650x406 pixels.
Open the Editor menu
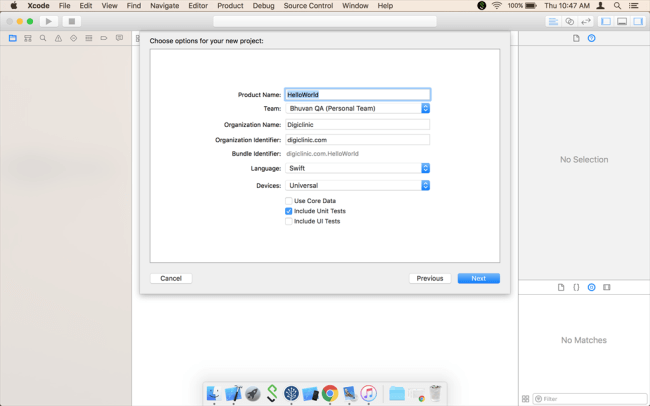pyautogui.click(x=198, y=6)
